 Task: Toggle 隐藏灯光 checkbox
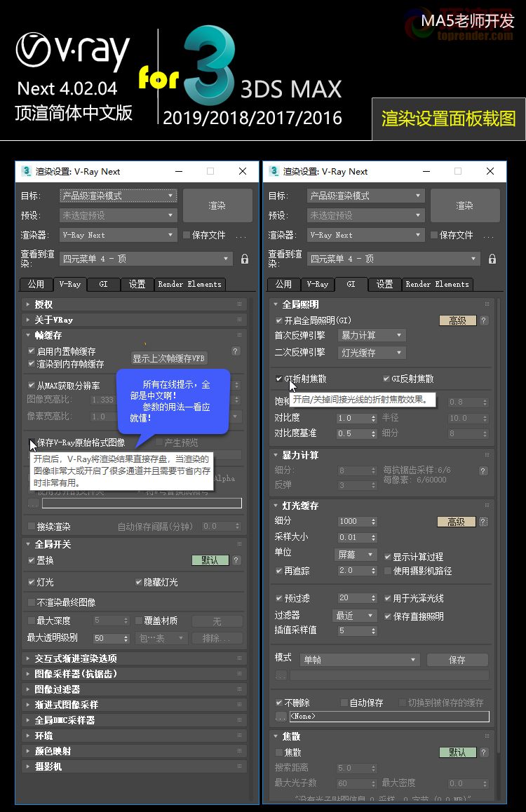pos(139,582)
